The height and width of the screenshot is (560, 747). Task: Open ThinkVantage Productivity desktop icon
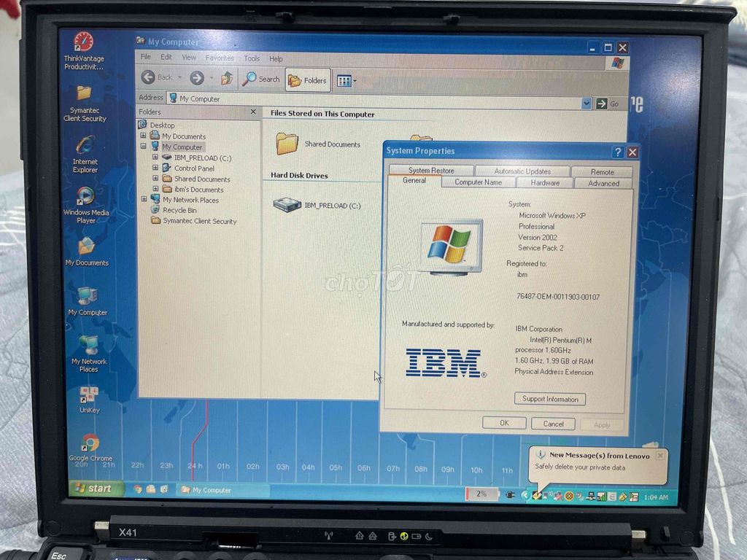tap(84, 51)
